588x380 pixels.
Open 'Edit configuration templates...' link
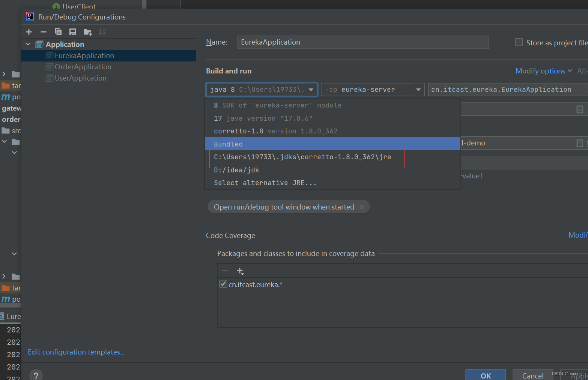pos(76,352)
